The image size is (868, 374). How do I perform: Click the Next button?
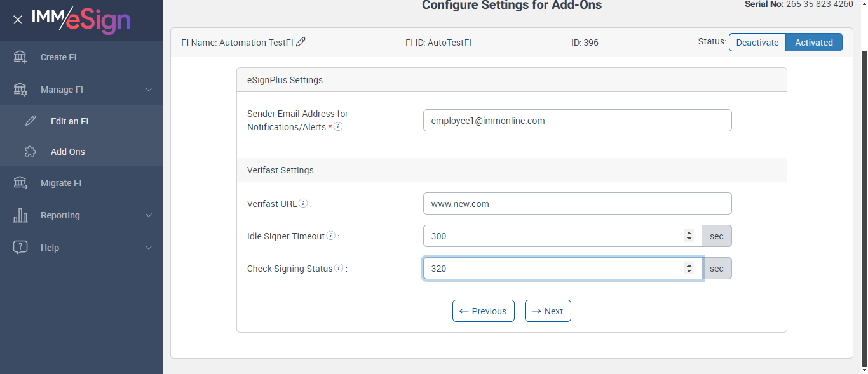coord(548,311)
